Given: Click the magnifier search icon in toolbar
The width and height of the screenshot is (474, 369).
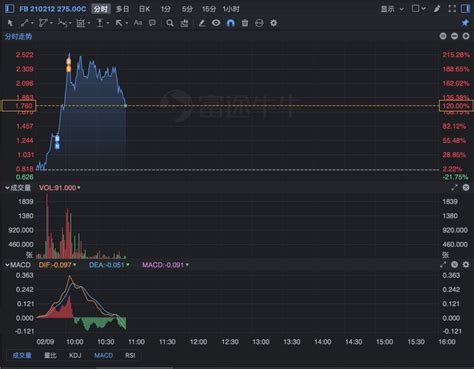Looking at the screenshot, I should pos(170,23).
